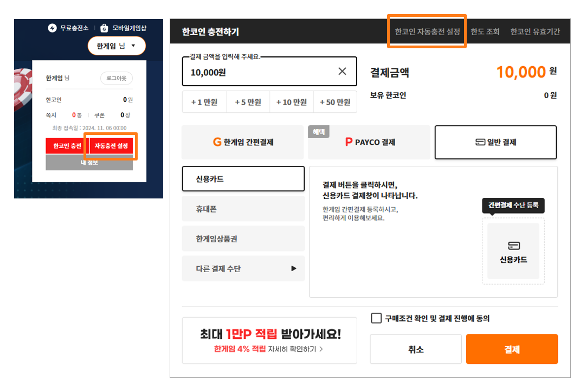Check the 구매조건 확인 및 결제 진행에 동의 checkbox
Screen dimensions: 586x392
tap(376, 318)
